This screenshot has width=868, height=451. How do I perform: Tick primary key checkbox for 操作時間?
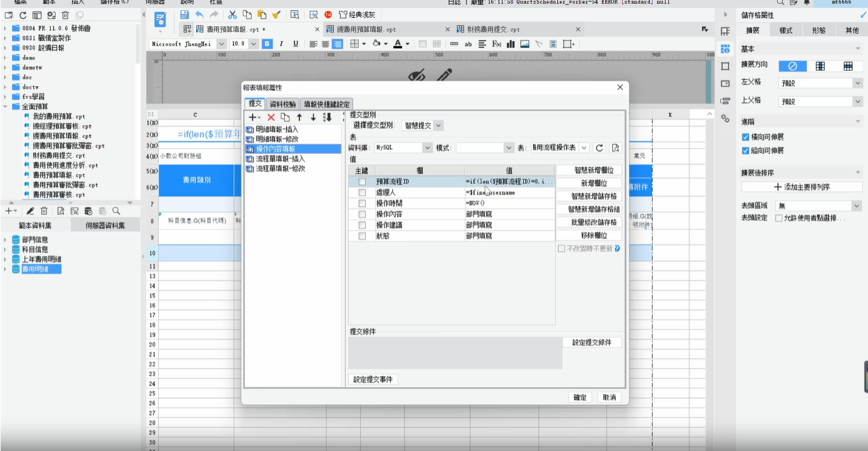point(362,203)
